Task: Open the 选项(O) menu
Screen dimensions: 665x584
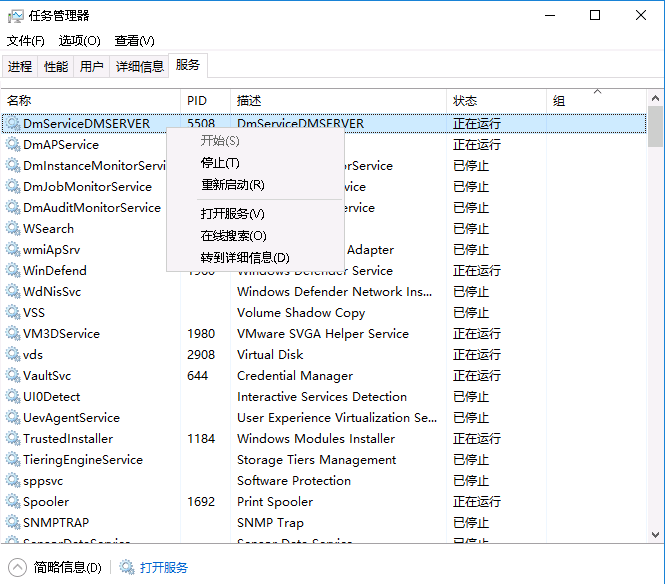Action: (x=79, y=41)
